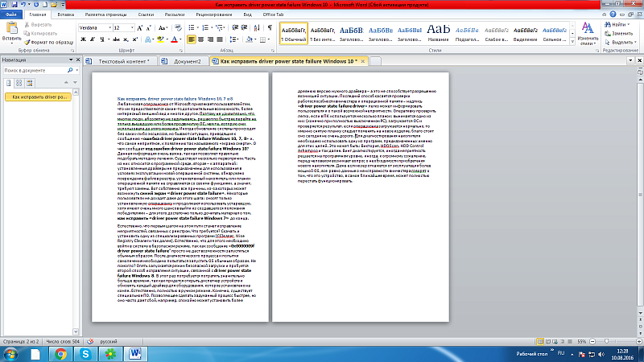Click the Replace (Заменить) button
Screen dimensions: 644x362
(618, 34)
